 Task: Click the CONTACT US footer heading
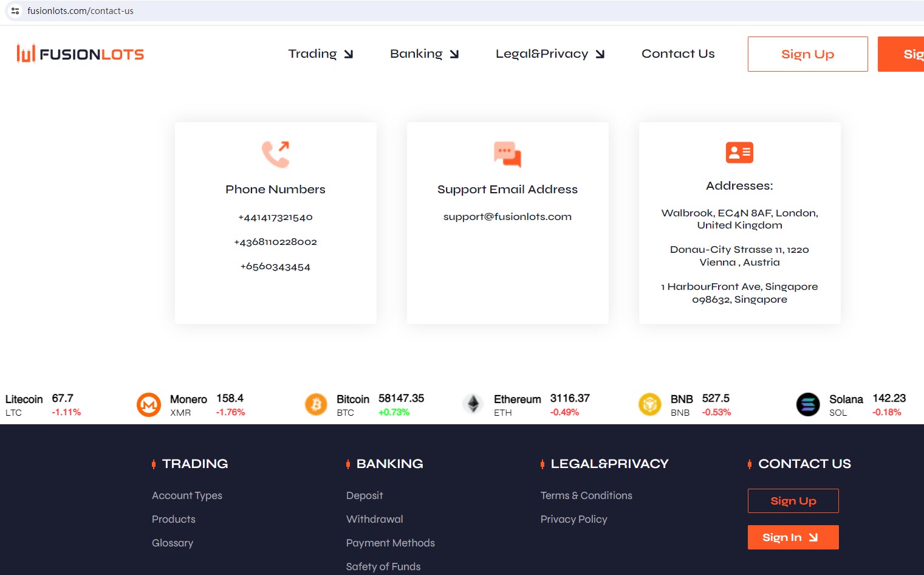[x=804, y=464]
